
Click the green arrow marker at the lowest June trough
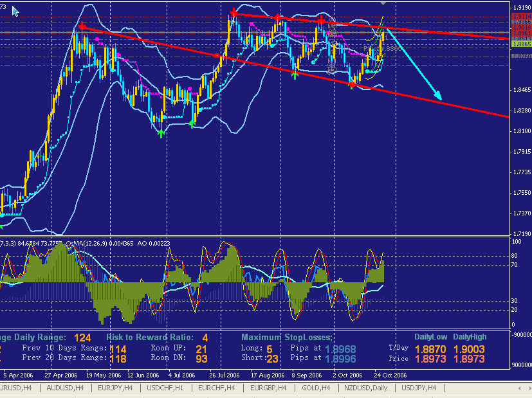(x=160, y=132)
